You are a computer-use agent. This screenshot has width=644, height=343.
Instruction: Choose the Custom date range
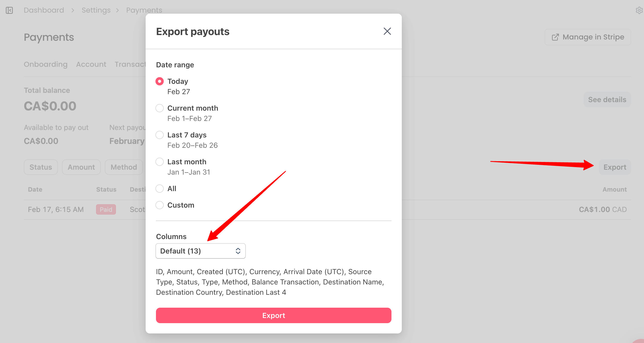pyautogui.click(x=160, y=205)
